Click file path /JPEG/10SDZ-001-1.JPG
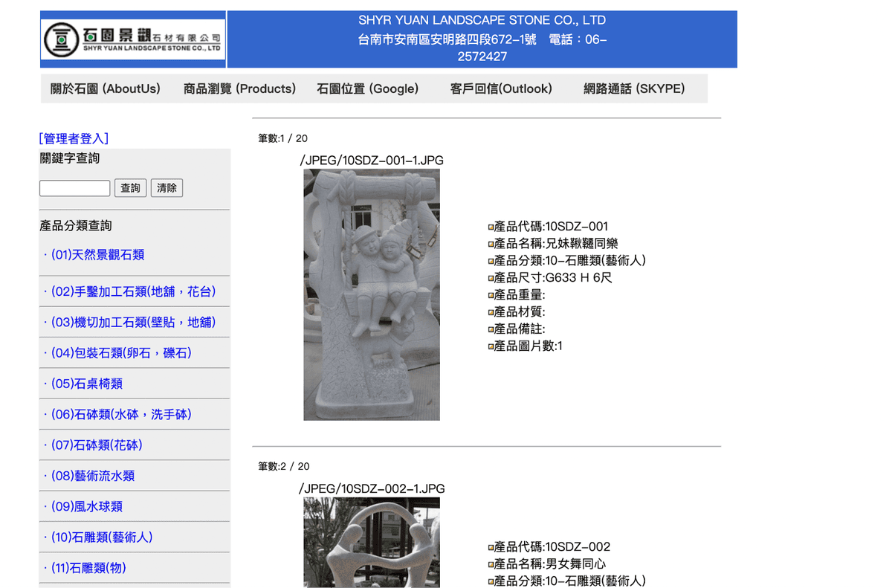The image size is (892, 588). pyautogui.click(x=372, y=161)
